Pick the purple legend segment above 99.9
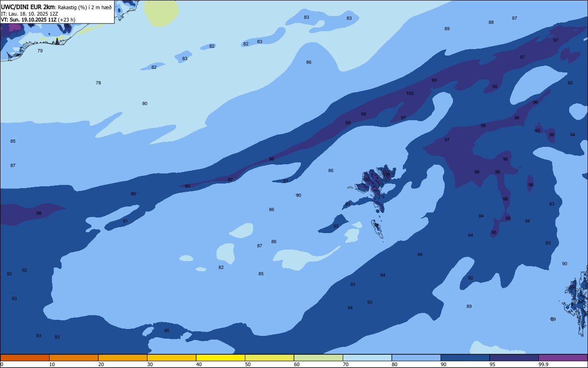Screen dimensions: 588x368 click(x=563, y=357)
